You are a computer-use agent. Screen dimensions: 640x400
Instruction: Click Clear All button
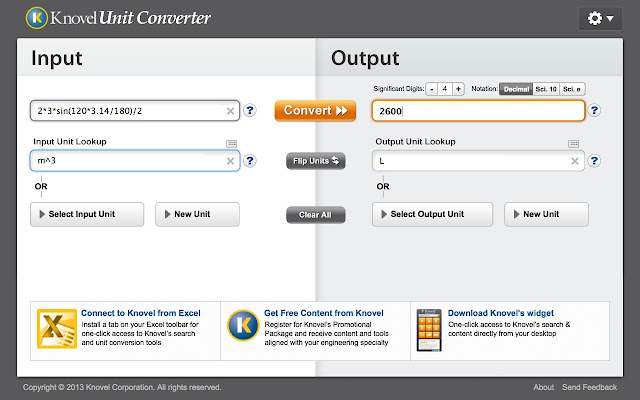coord(316,215)
